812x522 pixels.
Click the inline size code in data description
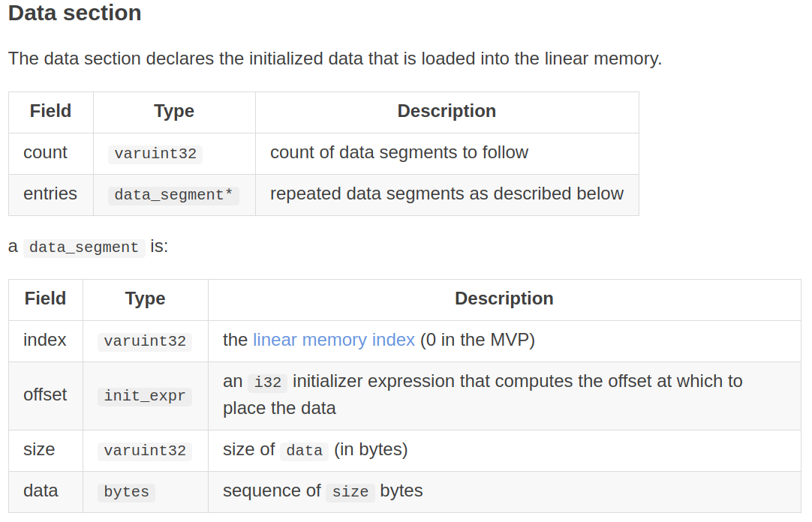click(x=350, y=492)
